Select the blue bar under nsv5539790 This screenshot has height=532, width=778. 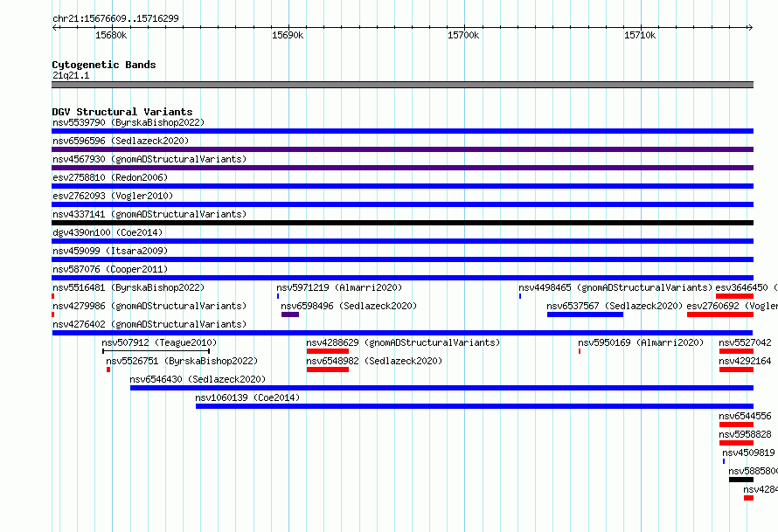(x=402, y=131)
